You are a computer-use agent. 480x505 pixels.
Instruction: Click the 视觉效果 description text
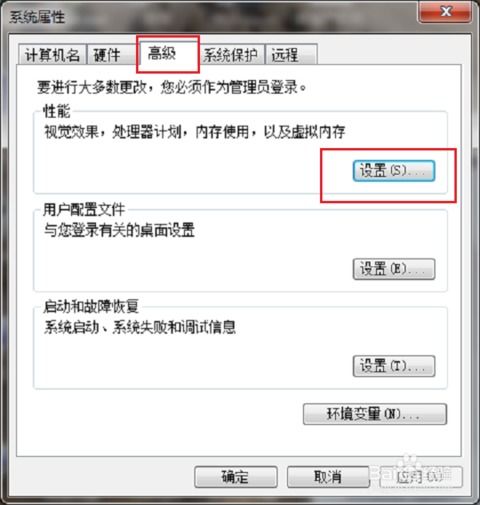tap(195, 132)
